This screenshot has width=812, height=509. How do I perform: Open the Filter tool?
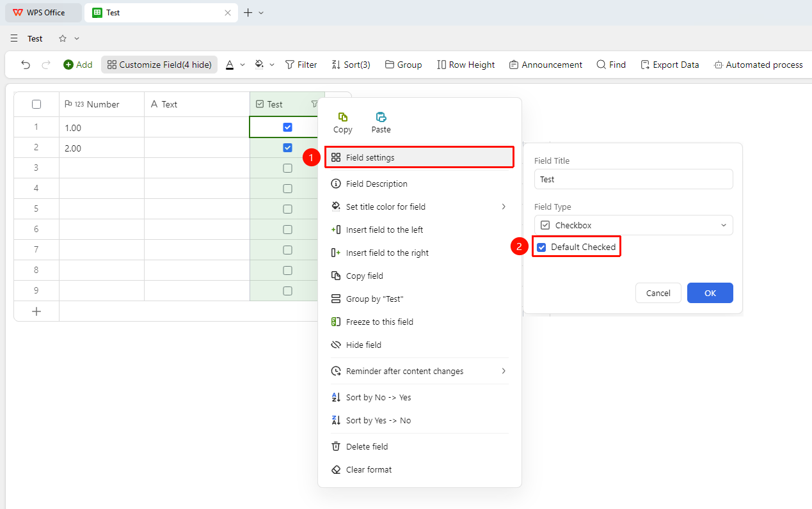[301, 65]
